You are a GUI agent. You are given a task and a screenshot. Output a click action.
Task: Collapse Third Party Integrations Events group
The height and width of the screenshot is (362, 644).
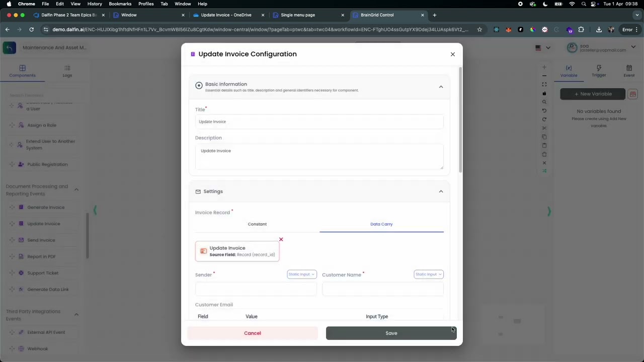pyautogui.click(x=76, y=315)
